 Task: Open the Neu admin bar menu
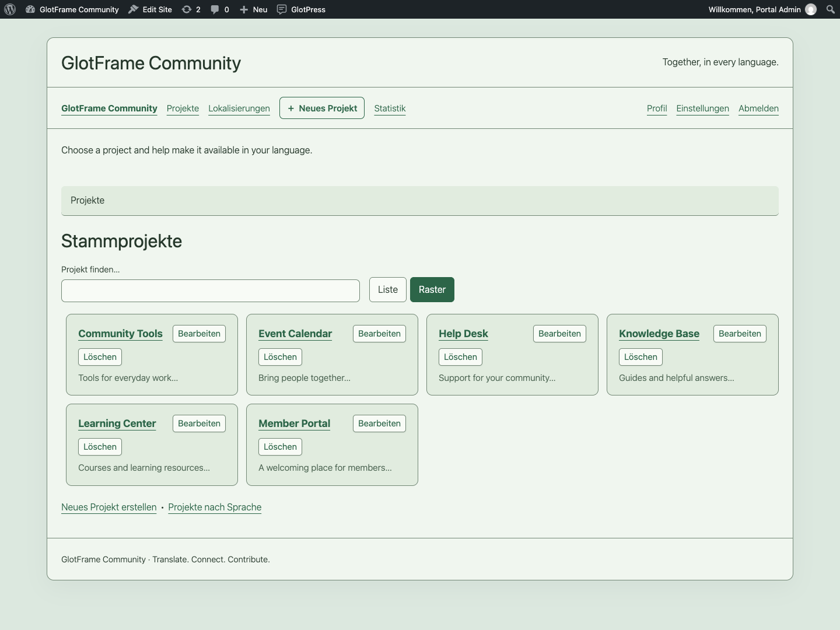pyautogui.click(x=253, y=9)
